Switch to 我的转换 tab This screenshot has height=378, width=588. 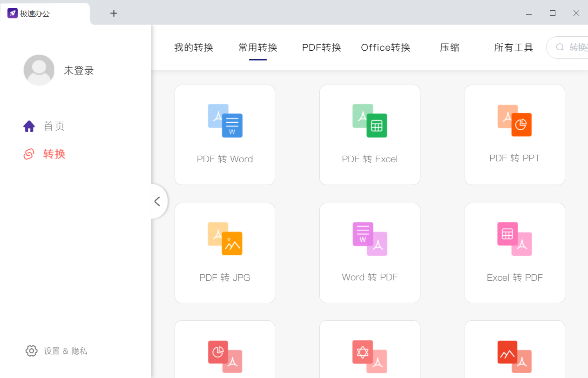tap(194, 47)
